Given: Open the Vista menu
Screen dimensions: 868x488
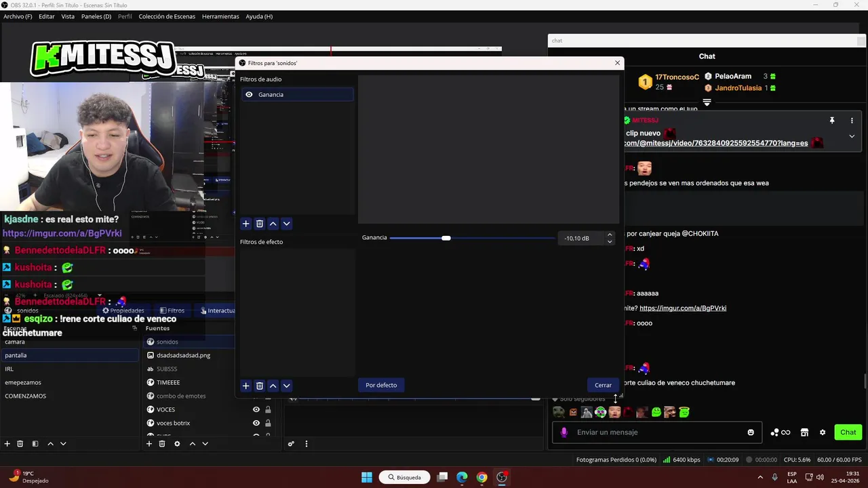Looking at the screenshot, I should pyautogui.click(x=68, y=16).
